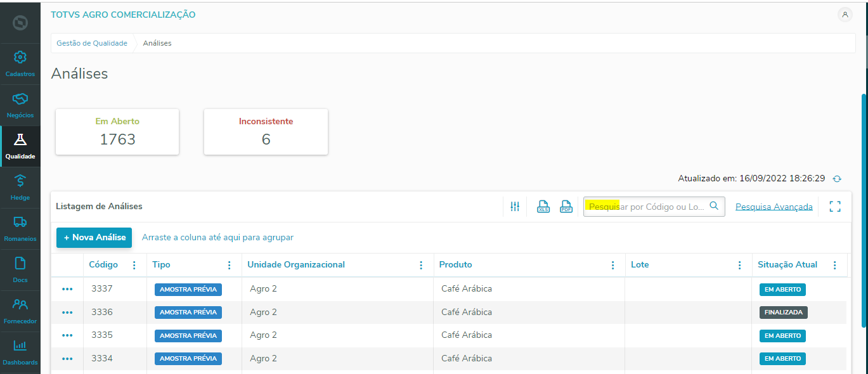The image size is (868, 374).
Task: Open user profile icon at top right
Action: tap(845, 15)
